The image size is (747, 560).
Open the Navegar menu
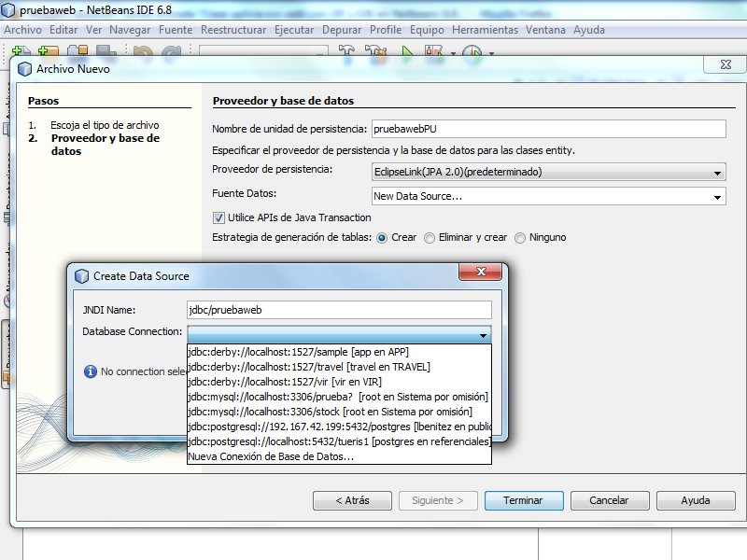point(130,30)
